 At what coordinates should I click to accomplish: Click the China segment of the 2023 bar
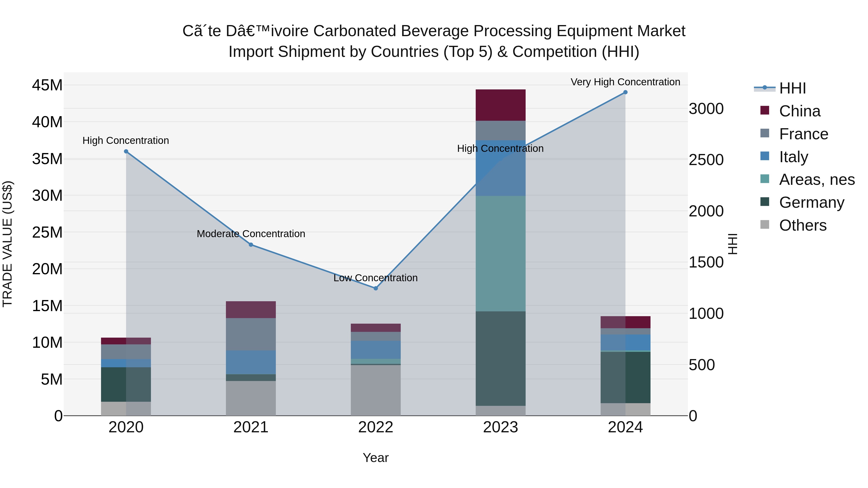pos(500,105)
